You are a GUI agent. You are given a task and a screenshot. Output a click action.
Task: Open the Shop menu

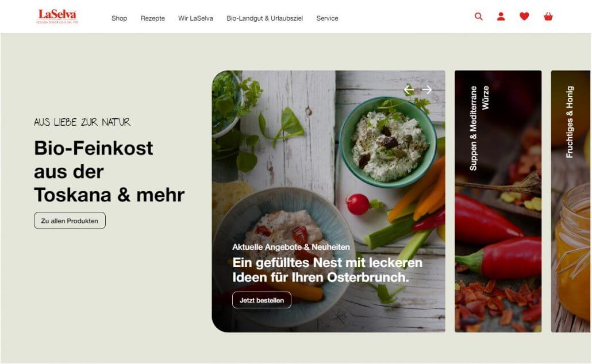point(119,18)
